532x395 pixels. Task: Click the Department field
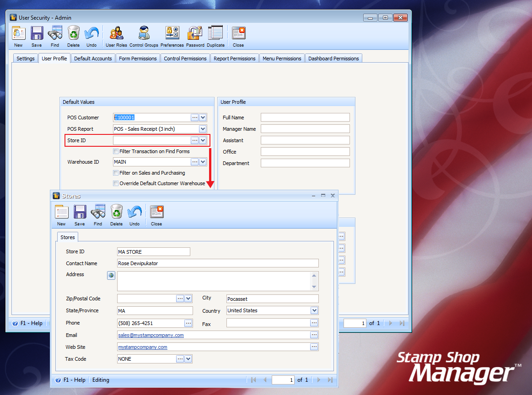305,163
